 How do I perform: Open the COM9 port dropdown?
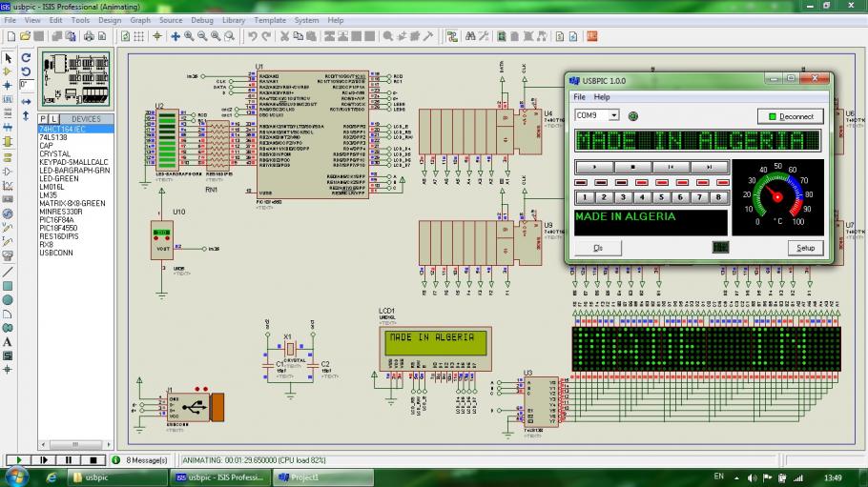coord(613,115)
